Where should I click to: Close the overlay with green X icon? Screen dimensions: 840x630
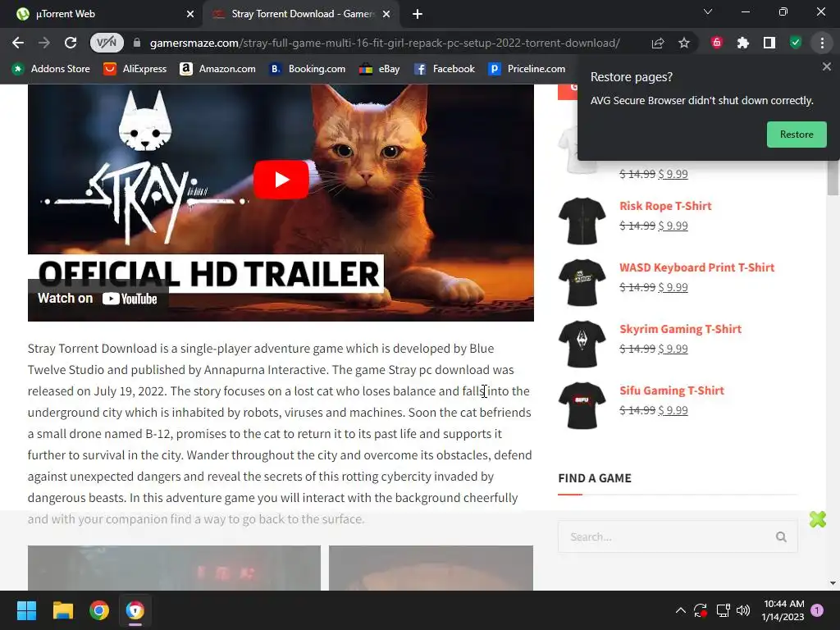818,519
